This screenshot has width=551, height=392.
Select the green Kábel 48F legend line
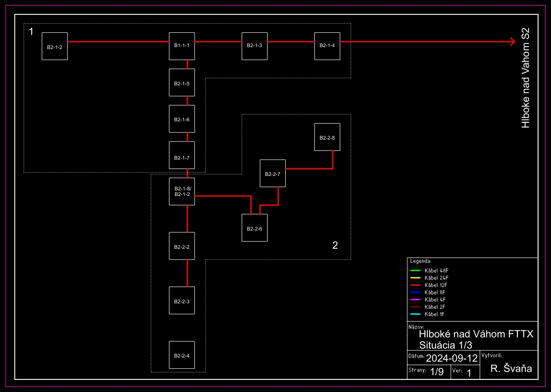point(416,271)
